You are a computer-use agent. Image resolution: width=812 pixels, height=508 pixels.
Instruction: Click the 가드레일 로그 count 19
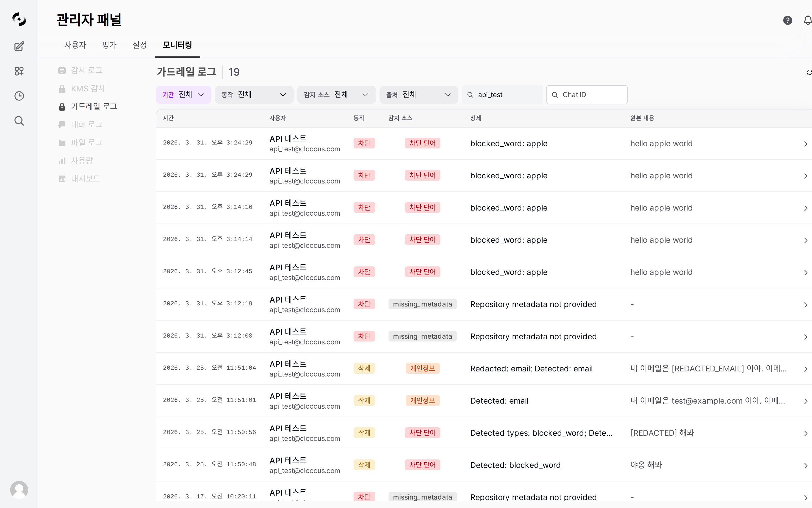point(234,72)
